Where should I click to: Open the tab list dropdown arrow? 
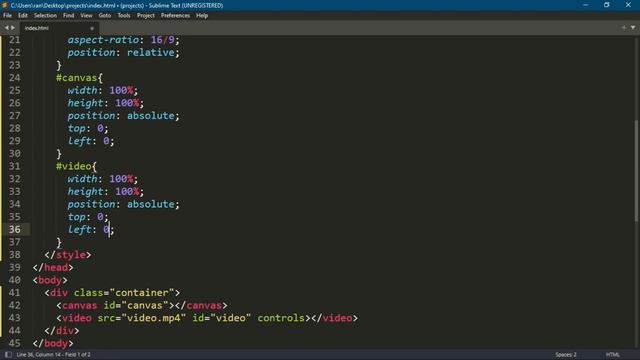(633, 28)
